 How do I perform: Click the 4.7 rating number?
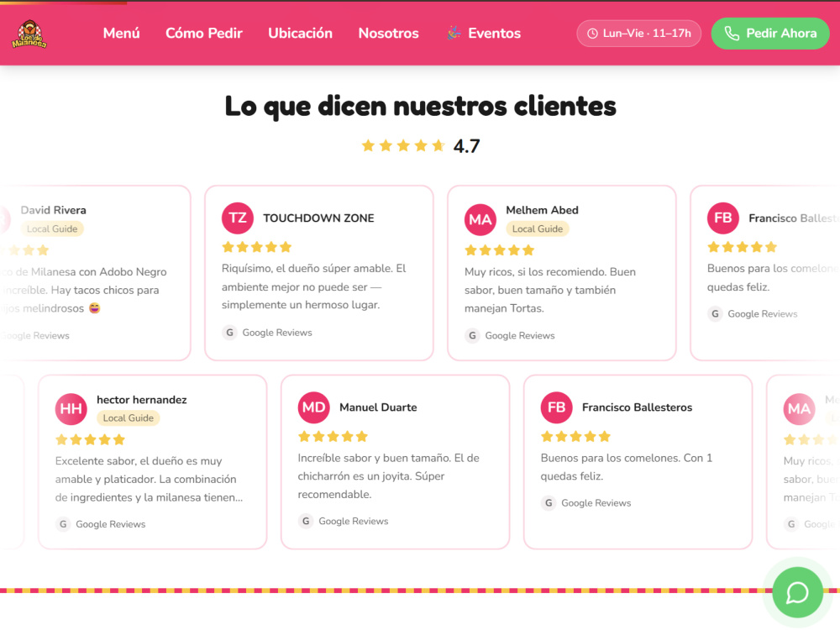tap(466, 145)
